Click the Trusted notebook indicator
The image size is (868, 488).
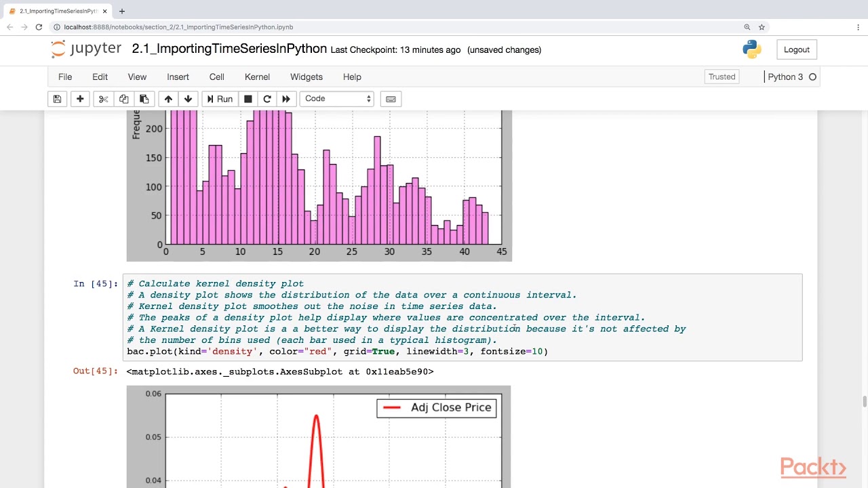pyautogui.click(x=722, y=77)
